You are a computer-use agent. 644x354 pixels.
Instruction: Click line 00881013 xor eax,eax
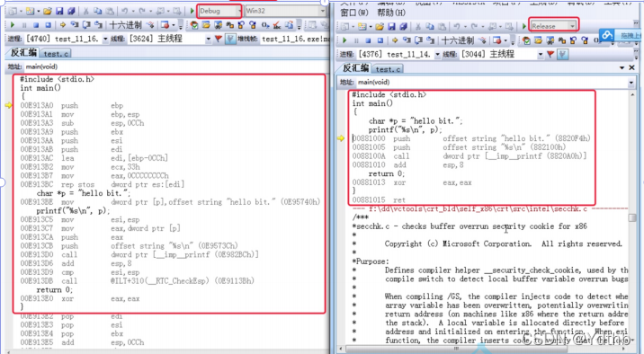412,182
